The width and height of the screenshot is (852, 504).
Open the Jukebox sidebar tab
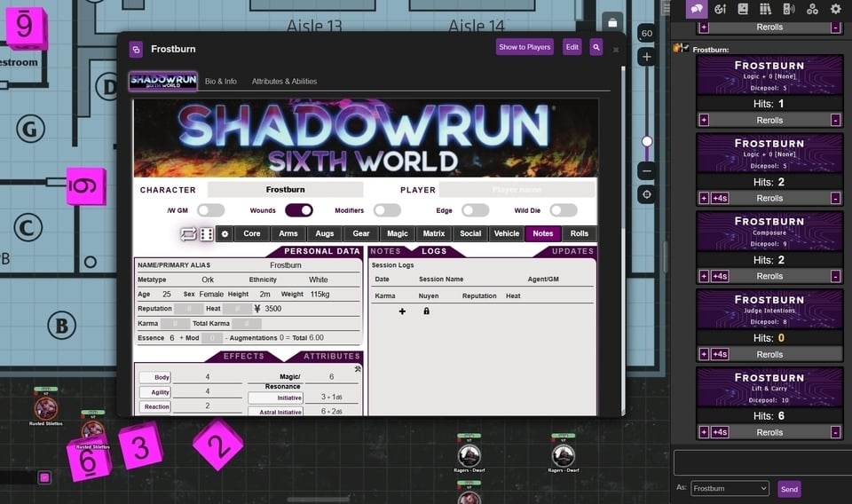pos(789,9)
